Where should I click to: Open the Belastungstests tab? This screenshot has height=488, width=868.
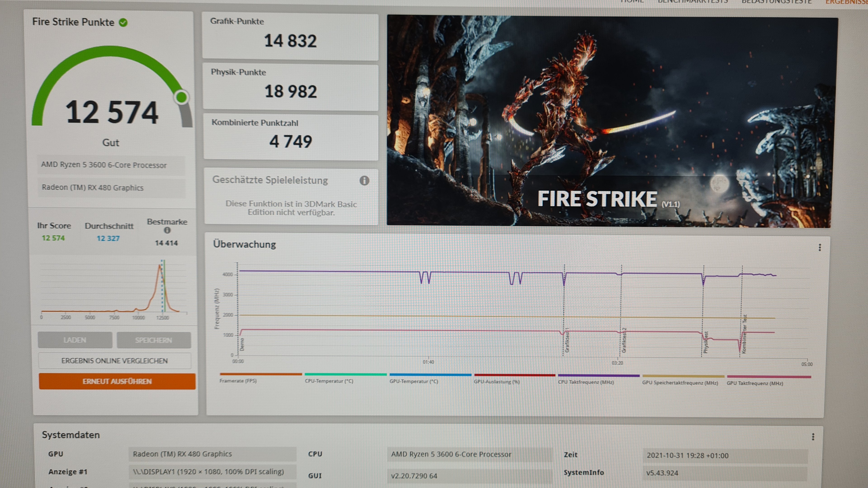(776, 2)
